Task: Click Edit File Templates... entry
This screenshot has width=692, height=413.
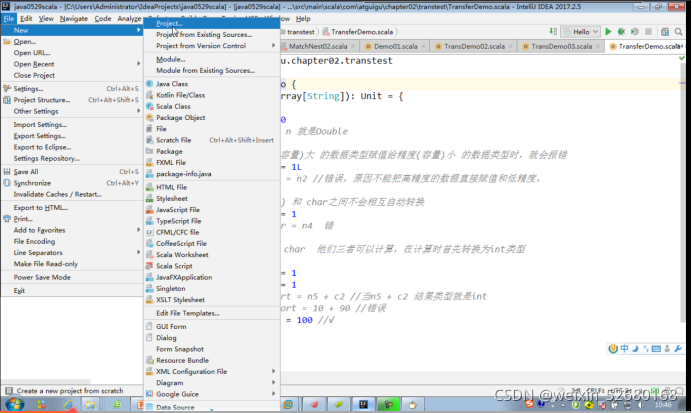Action: pyautogui.click(x=212, y=313)
